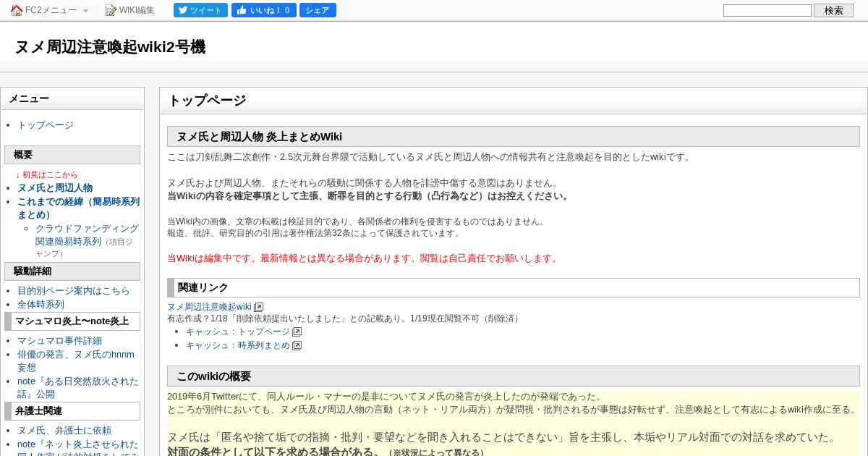Click マシュマロ炎上〜note炎上 sidebar heading
This screenshot has width=868, height=456.
(72, 321)
